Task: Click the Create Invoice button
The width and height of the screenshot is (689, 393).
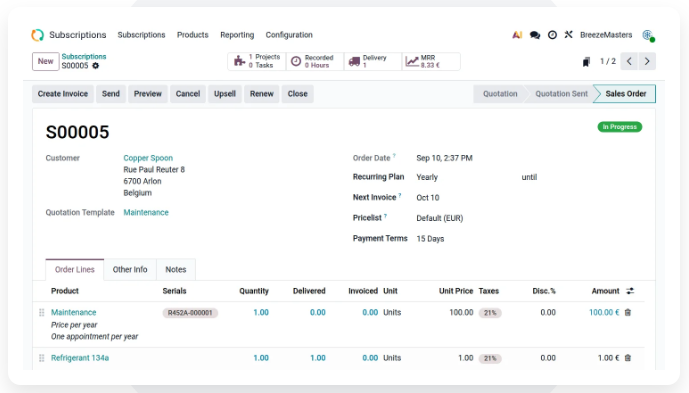Action: (63, 94)
